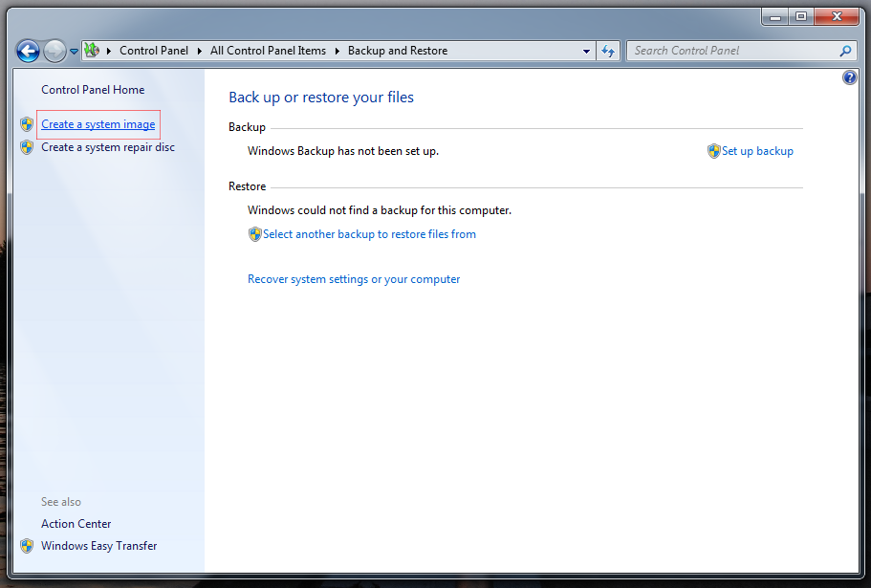871x588 pixels.
Task: Click Create a system image link
Action: 98,124
